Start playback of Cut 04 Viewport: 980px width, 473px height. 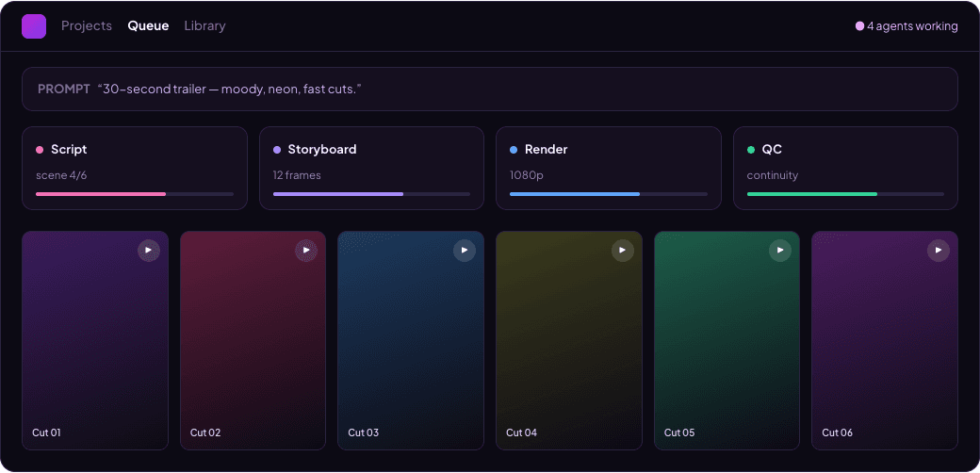[623, 251]
